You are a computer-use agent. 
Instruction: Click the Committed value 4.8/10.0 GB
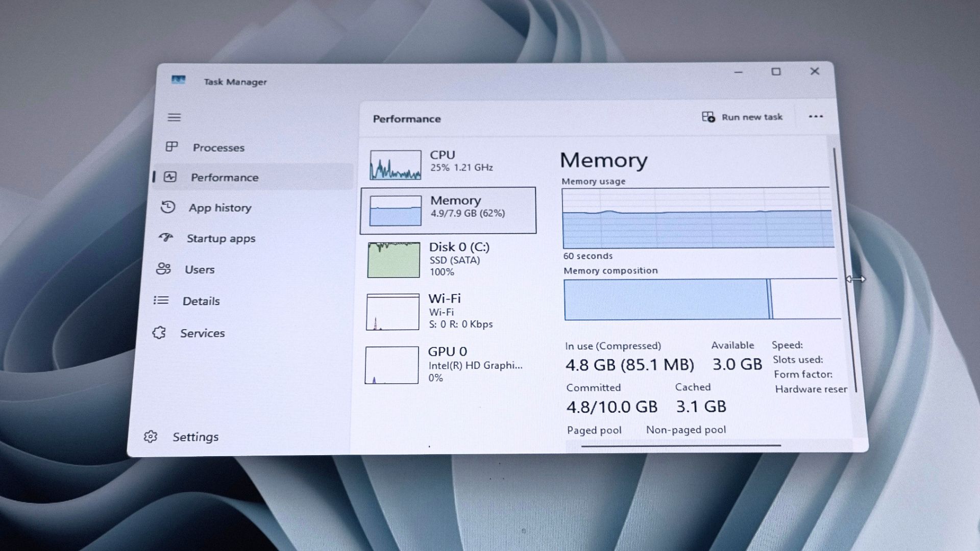tap(611, 407)
